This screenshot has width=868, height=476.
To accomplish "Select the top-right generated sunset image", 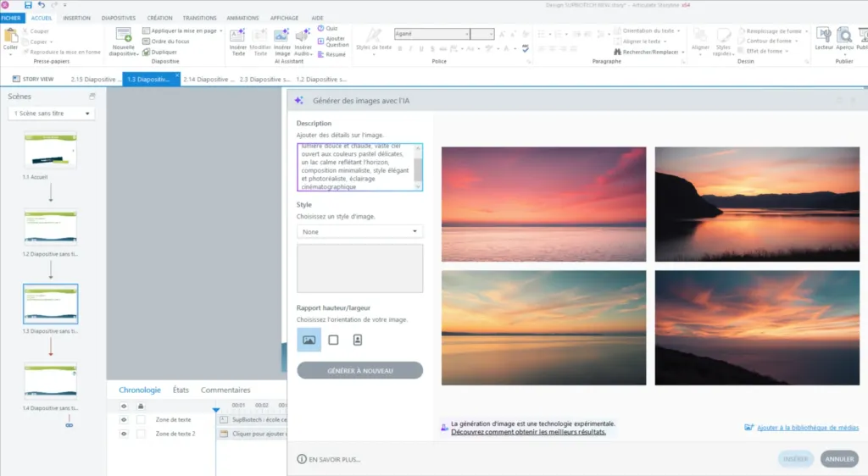I will [756, 204].
